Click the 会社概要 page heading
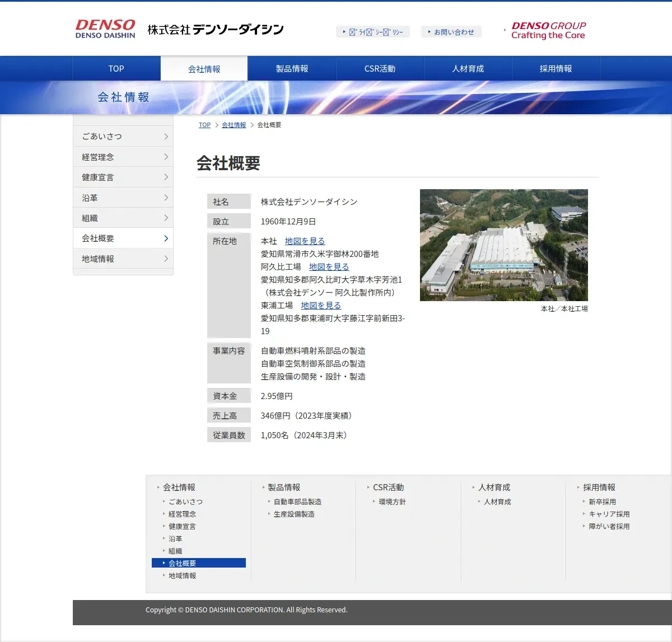Viewport: 672px width, 642px height. 228,163
